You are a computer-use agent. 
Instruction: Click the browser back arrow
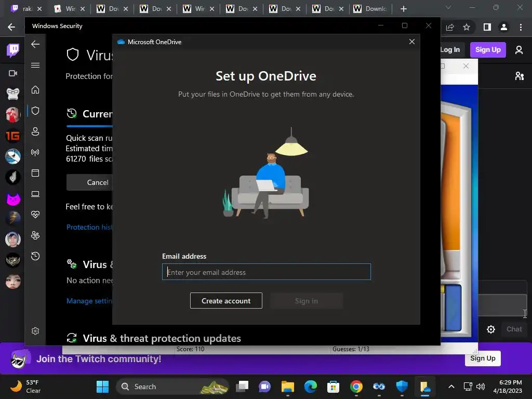click(11, 27)
